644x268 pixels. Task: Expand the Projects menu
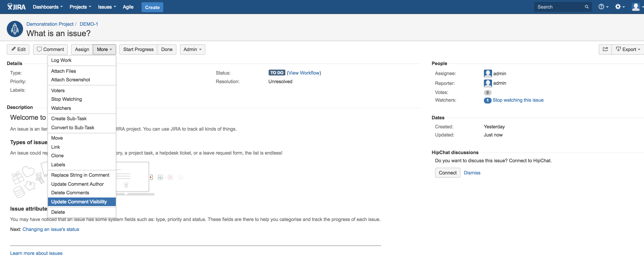(x=80, y=7)
